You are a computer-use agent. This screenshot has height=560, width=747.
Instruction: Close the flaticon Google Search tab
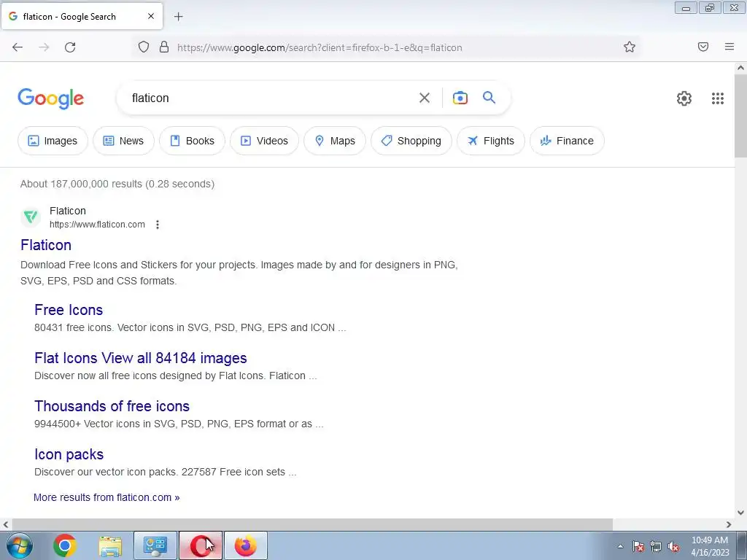coord(151,16)
